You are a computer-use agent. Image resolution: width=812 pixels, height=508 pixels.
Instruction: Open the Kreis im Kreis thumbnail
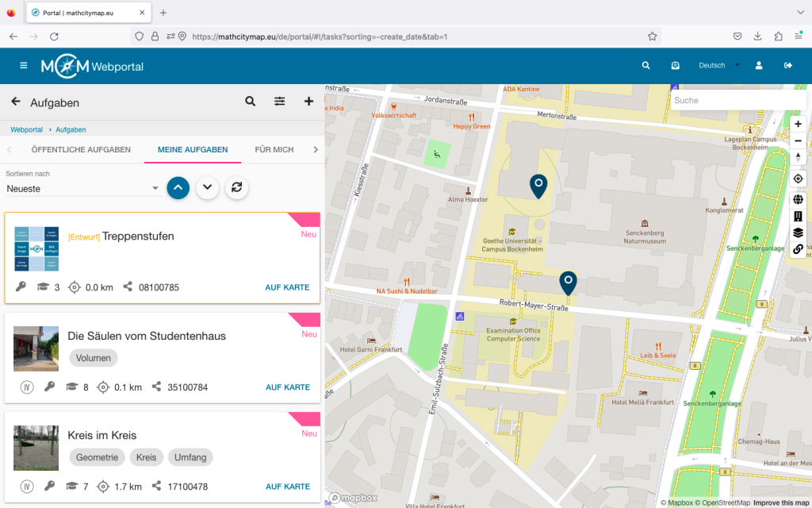[36, 448]
